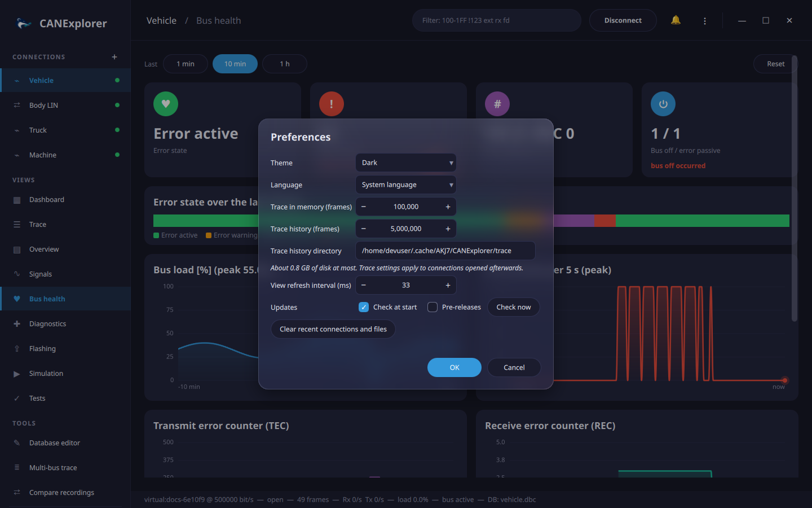Select the 1 min time range
Image resolution: width=812 pixels, height=508 pixels.
point(186,64)
